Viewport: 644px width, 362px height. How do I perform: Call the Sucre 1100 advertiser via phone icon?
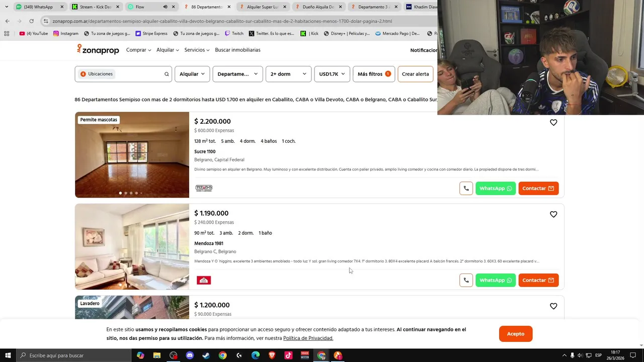pyautogui.click(x=466, y=189)
